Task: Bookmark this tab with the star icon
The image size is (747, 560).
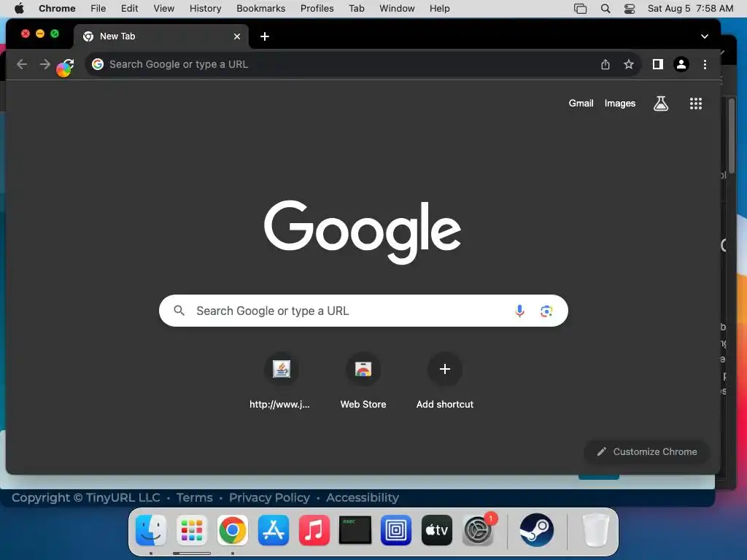Action: (629, 64)
